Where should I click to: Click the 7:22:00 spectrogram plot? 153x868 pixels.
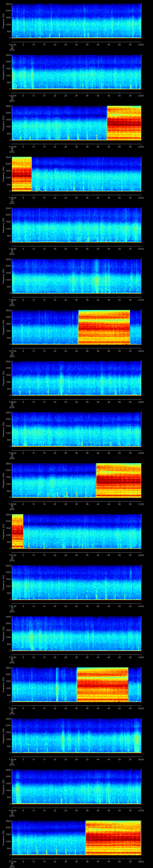click(x=76, y=72)
